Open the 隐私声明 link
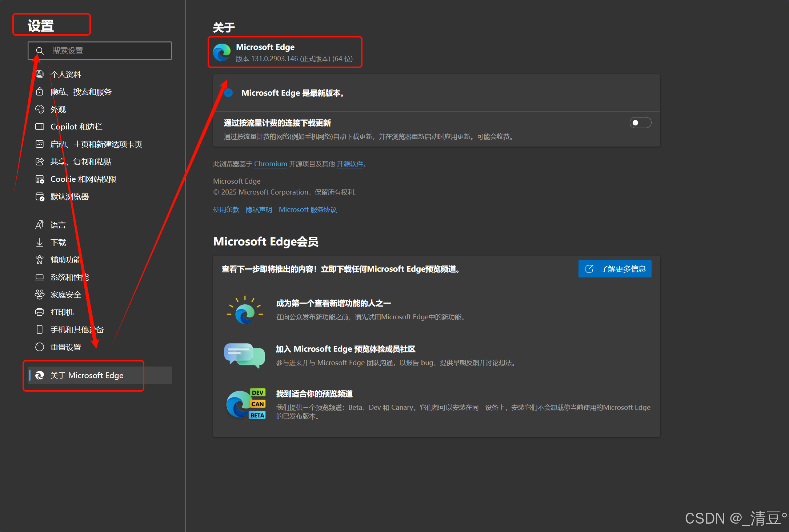The width and height of the screenshot is (789, 532). (x=259, y=210)
